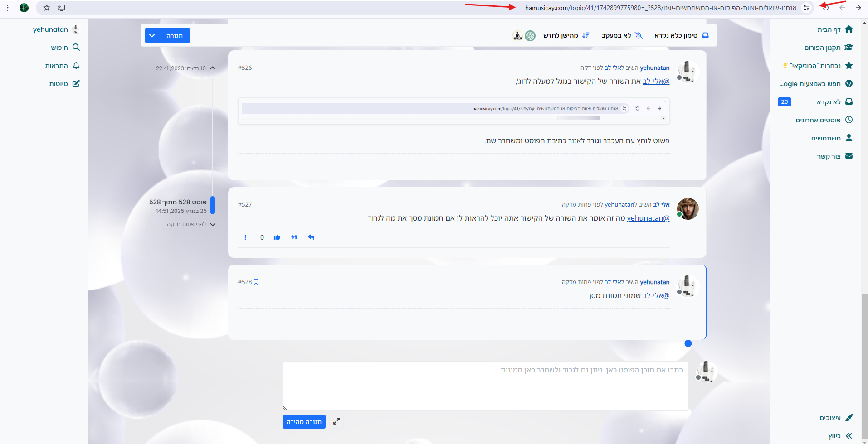Expand the quick reply composer icon
Viewport: 868px width, 444px height.
[336, 422]
